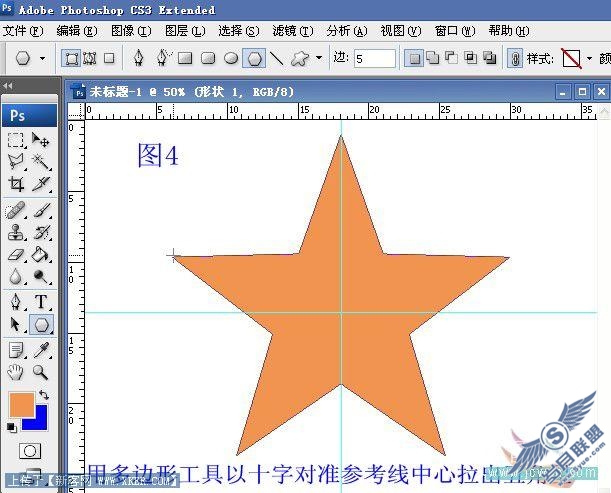Select the Polygon tool in toolbox
Viewport: 611px width, 493px height.
[x=41, y=325]
